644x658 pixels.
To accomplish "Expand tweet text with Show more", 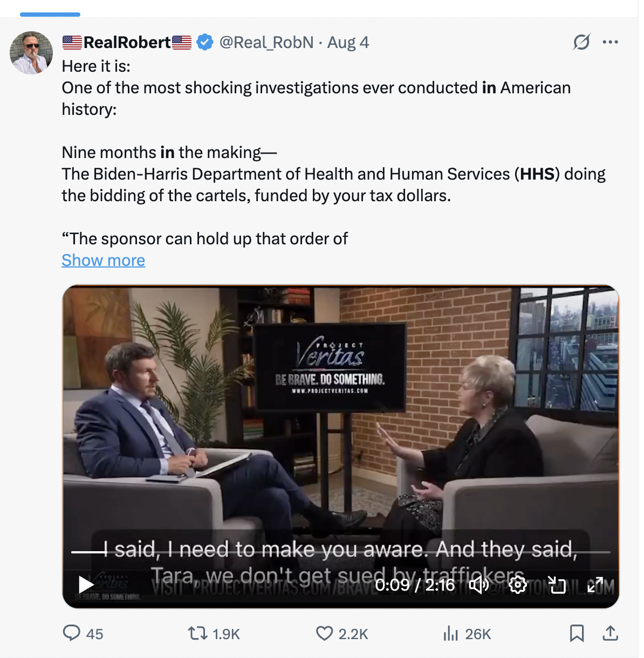I will [103, 261].
